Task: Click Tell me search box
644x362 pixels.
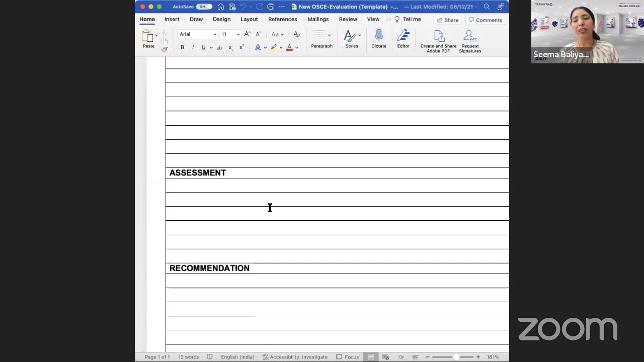Action: point(408,19)
